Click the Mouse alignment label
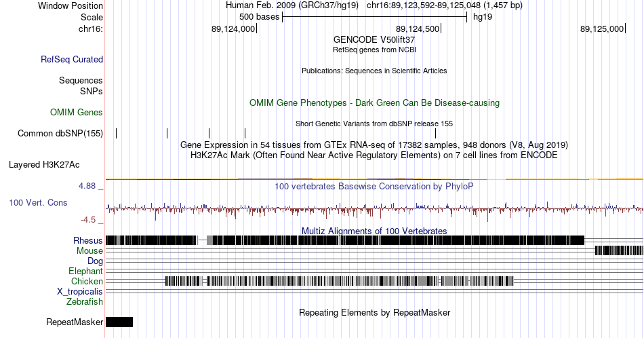 [89, 251]
